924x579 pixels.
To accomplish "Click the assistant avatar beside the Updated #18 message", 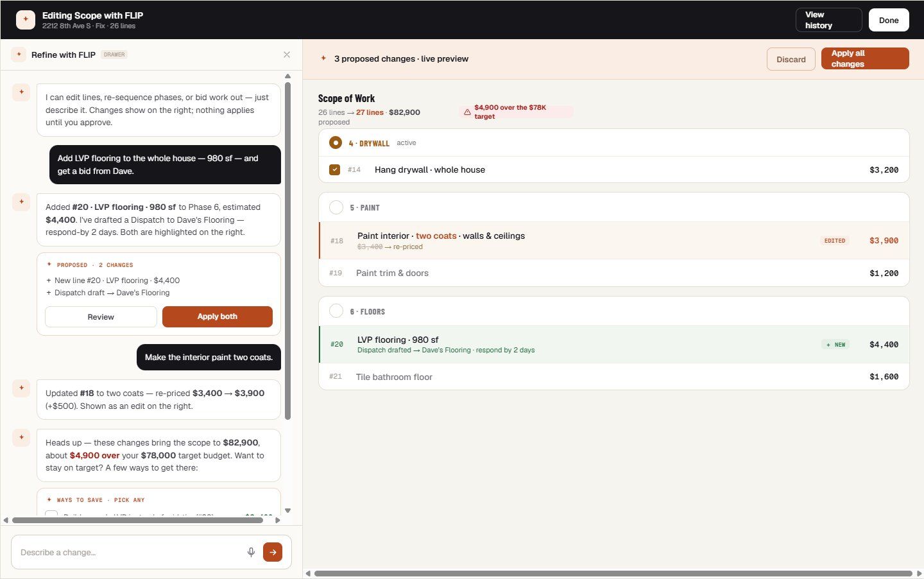I will point(21,388).
